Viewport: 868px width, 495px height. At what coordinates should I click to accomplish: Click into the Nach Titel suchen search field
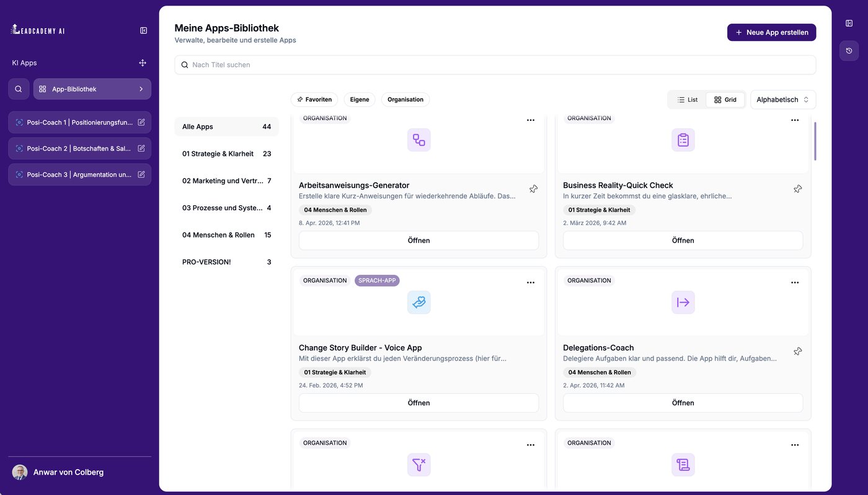click(495, 65)
